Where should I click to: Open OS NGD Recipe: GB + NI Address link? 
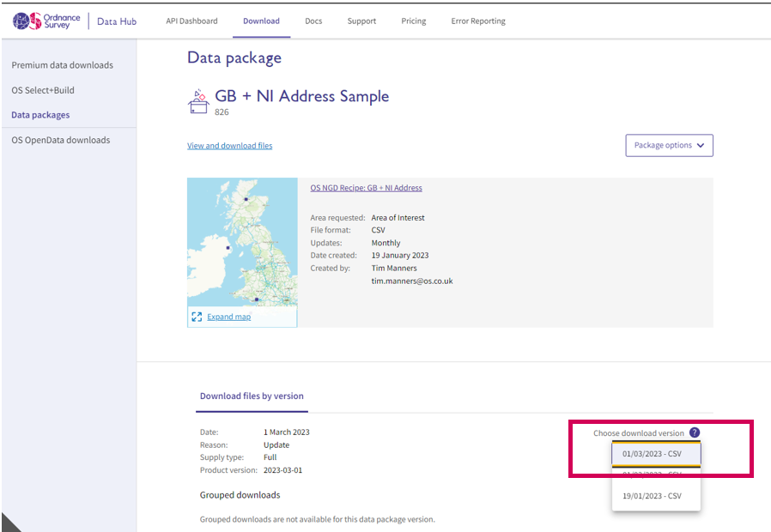click(x=366, y=188)
